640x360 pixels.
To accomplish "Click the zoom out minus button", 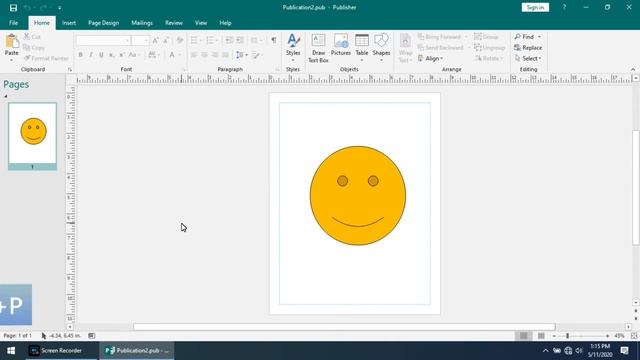I will pyautogui.click(x=554, y=336).
